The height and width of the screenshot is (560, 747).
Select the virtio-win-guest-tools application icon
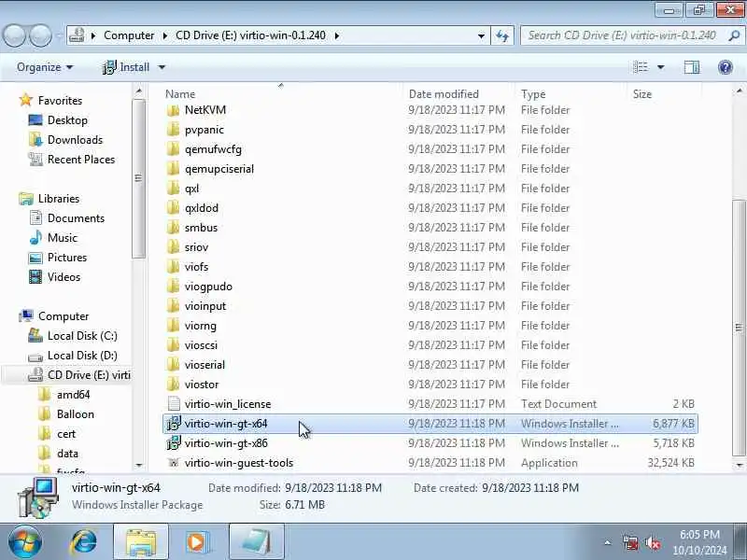tap(174, 462)
